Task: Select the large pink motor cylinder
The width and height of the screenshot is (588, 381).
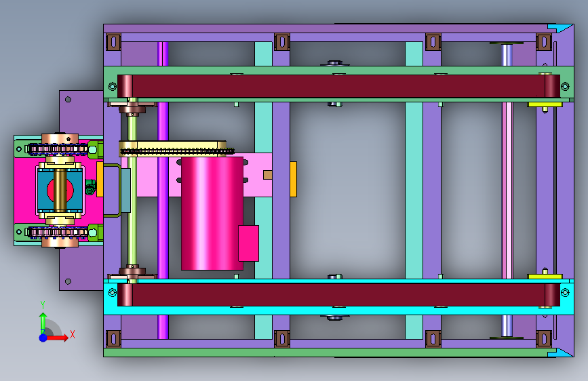Action: [212, 214]
